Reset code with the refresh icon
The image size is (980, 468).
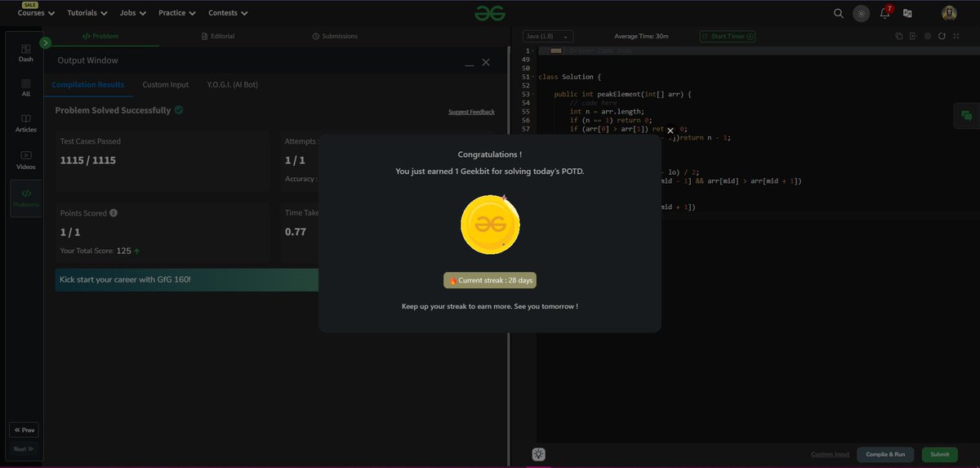942,36
